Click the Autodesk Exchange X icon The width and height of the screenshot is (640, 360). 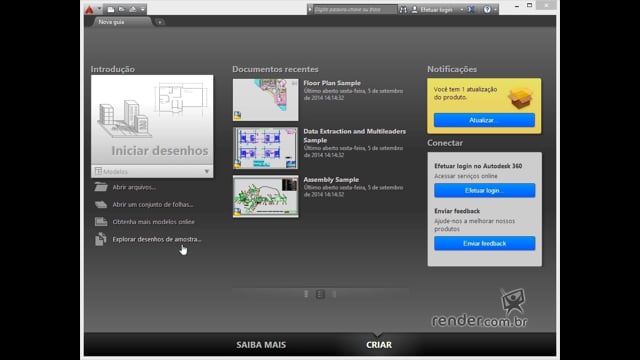(471, 9)
